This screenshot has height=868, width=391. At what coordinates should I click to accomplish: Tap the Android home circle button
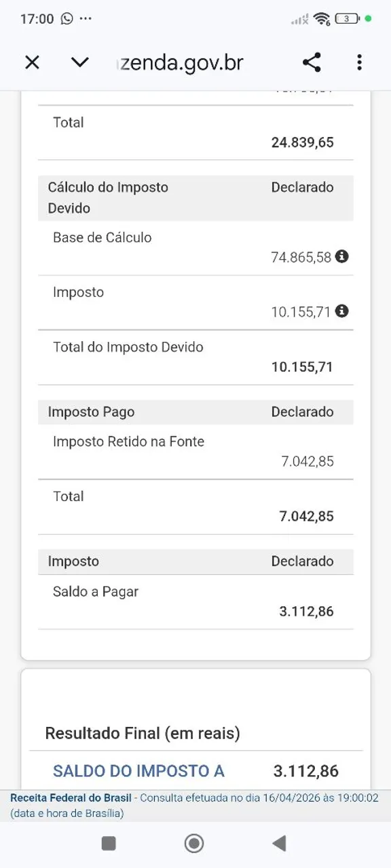[194, 843]
